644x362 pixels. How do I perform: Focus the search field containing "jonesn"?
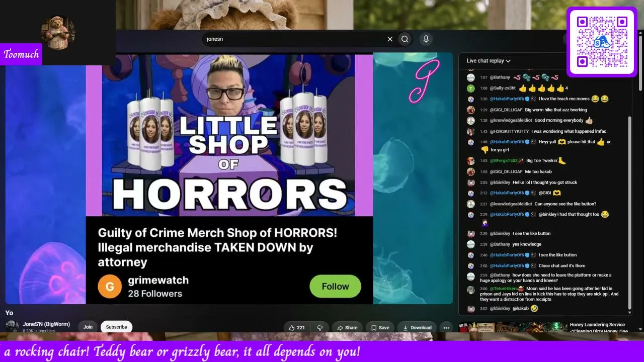point(294,39)
